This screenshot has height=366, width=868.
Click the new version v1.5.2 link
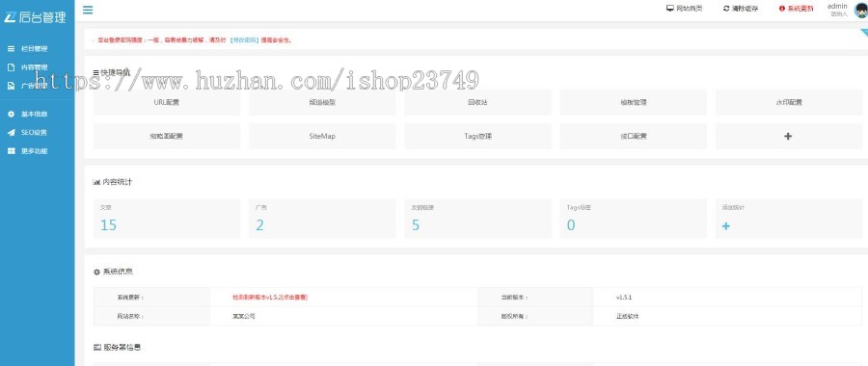click(x=270, y=298)
